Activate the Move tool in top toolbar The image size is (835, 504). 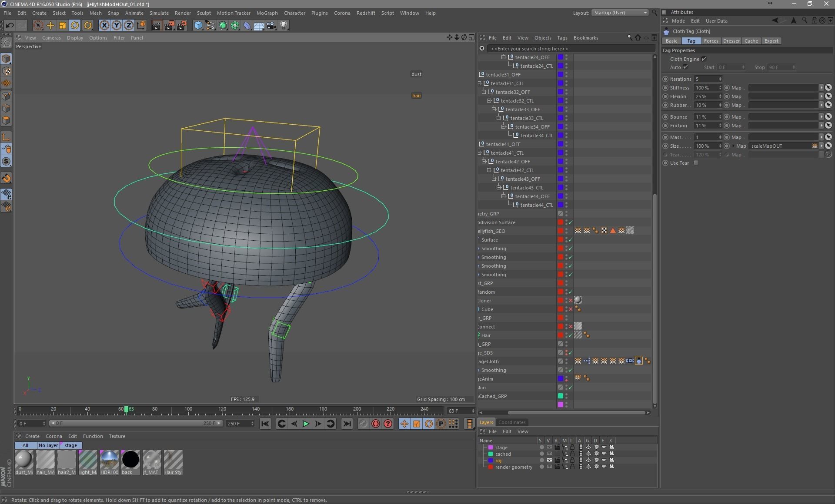(x=50, y=25)
